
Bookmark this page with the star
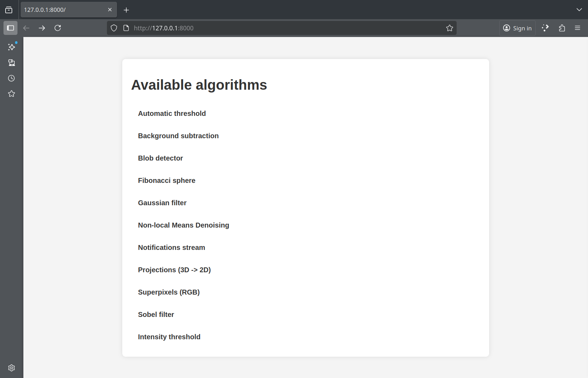(x=450, y=28)
